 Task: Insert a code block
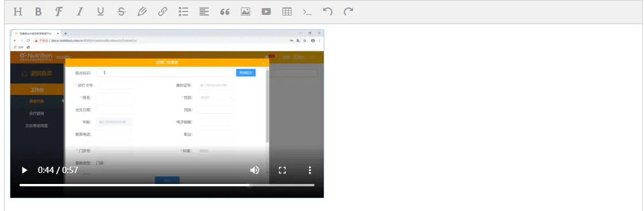[x=307, y=11]
